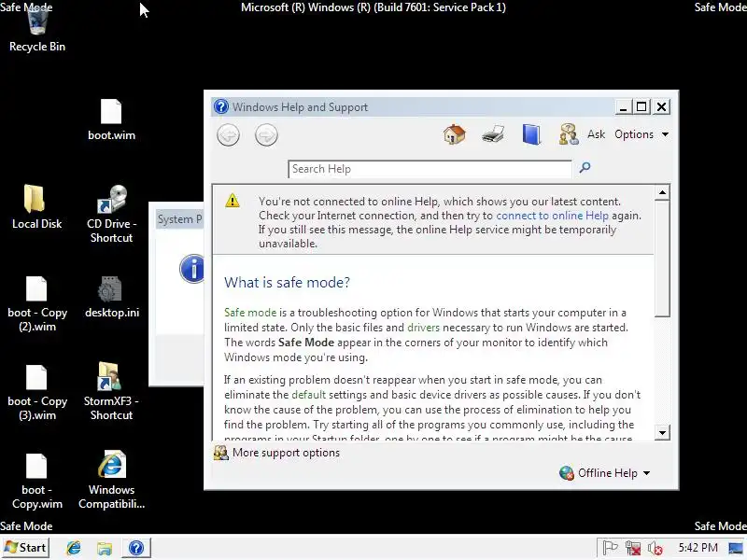
Task: Click the network tray icon
Action: coord(633,548)
